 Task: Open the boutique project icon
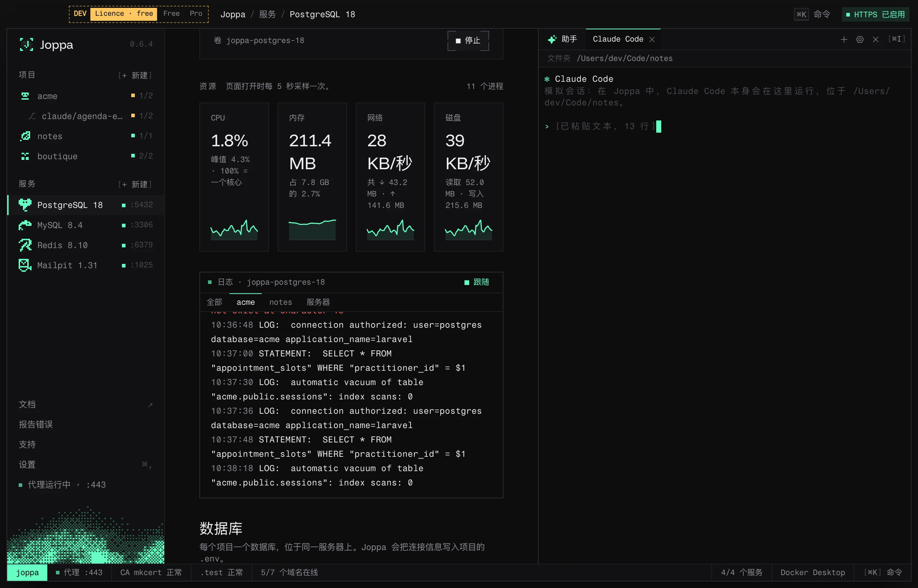(25, 156)
